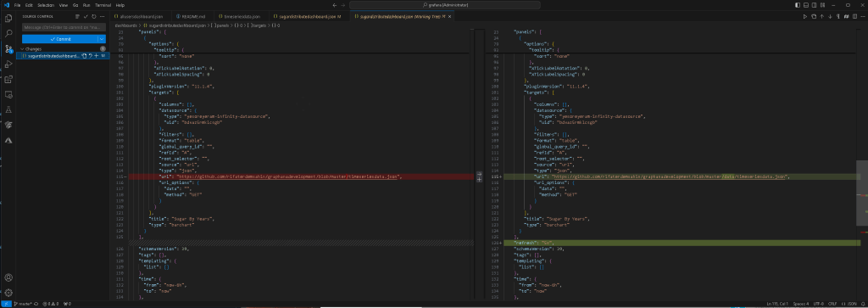Click the View as Tree icon in Source Control
Screen dimensions: 868x308
(77, 17)
